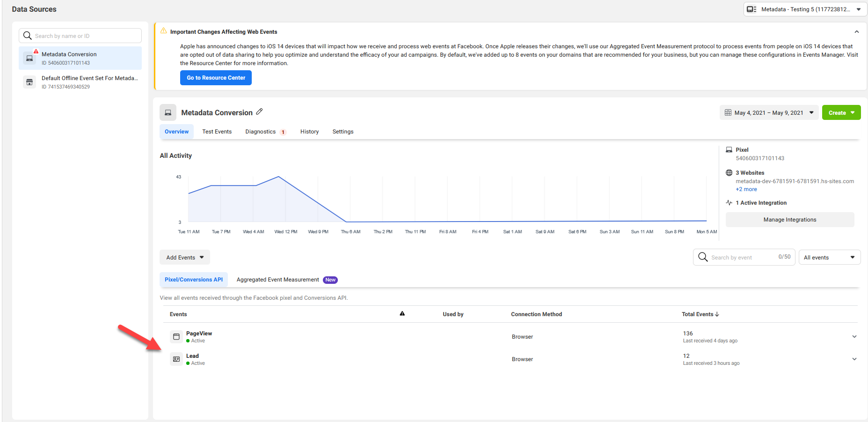Expand the PageView event row details

854,337
